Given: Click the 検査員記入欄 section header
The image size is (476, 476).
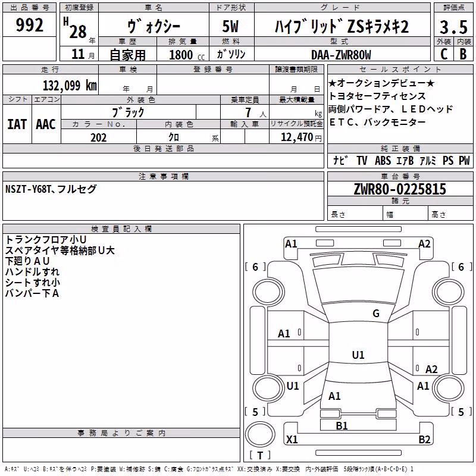Looking at the screenshot, I should 121,228.
